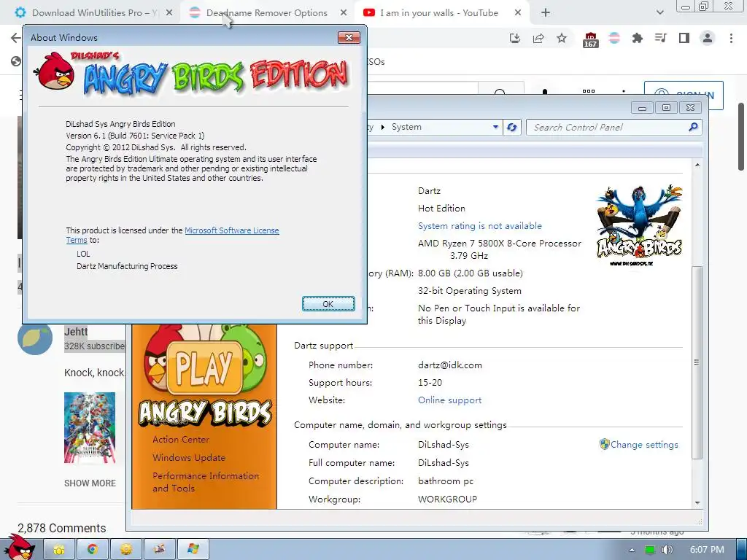The image size is (747, 560).
Task: Open the Super Smash Bros game thumbnail
Action: 90,427
